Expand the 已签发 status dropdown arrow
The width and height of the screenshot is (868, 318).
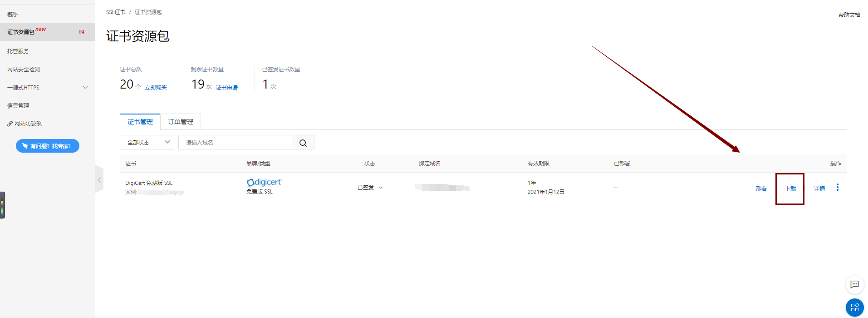pyautogui.click(x=381, y=188)
